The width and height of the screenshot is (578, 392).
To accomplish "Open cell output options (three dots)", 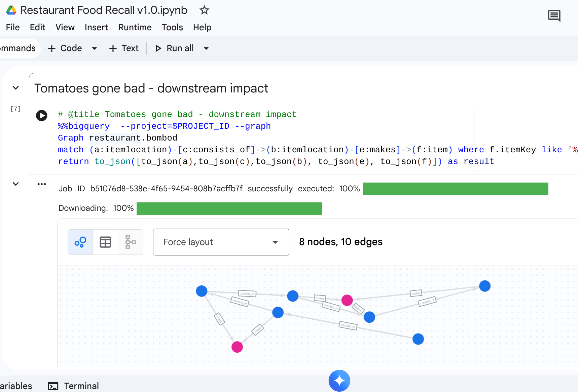I will click(42, 184).
